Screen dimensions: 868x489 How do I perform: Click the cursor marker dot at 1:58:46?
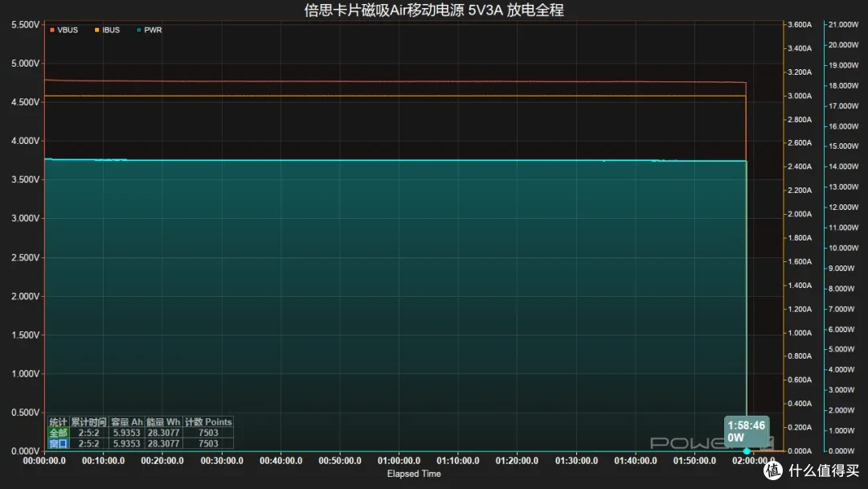(747, 450)
